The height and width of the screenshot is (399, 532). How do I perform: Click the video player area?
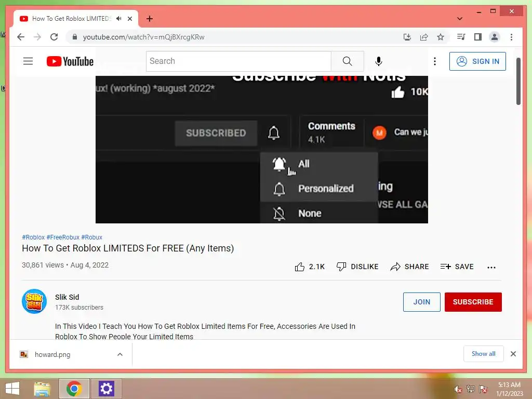[262, 149]
